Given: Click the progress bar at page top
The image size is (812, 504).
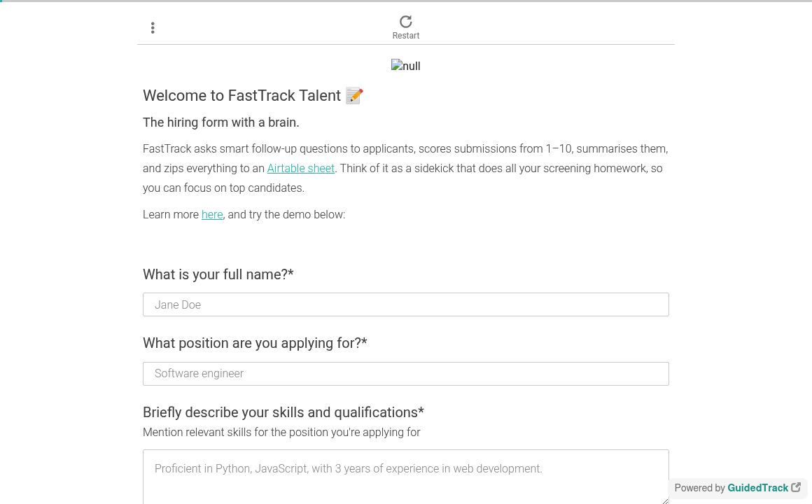Looking at the screenshot, I should tap(406, 1).
